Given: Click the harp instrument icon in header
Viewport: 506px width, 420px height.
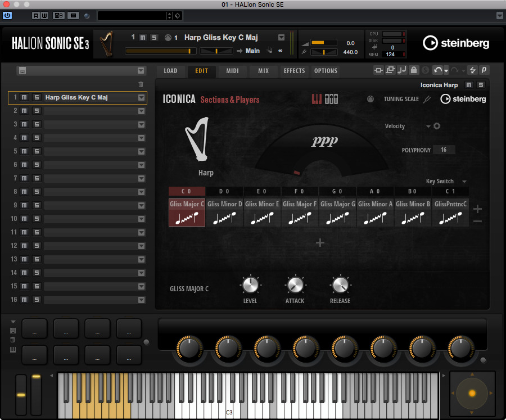Looking at the screenshot, I should tap(107, 44).
